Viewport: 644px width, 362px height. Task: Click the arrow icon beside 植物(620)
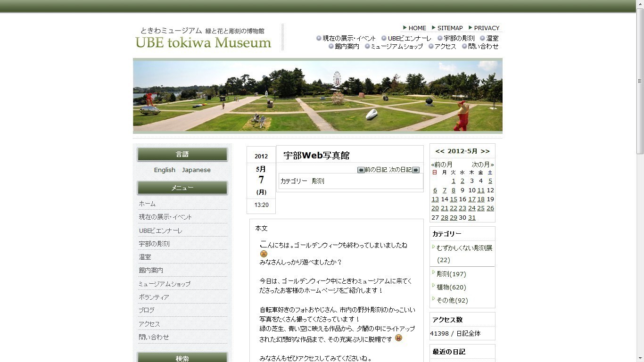(433, 286)
